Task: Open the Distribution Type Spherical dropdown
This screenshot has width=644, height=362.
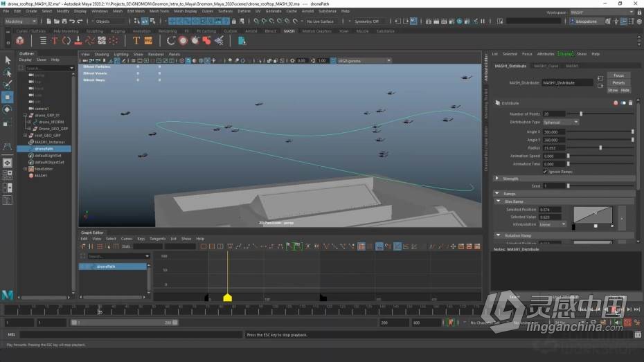Action: click(x=561, y=123)
